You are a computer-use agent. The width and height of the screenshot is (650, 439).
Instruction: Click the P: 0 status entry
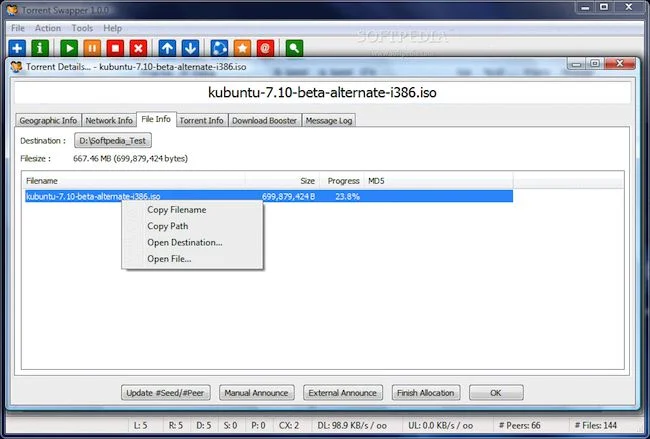(x=258, y=425)
